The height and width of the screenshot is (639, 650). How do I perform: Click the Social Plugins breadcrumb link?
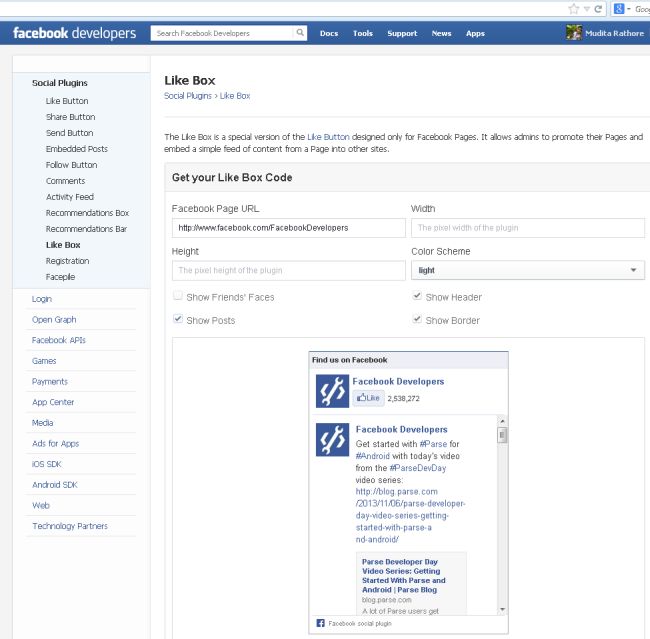tap(188, 96)
